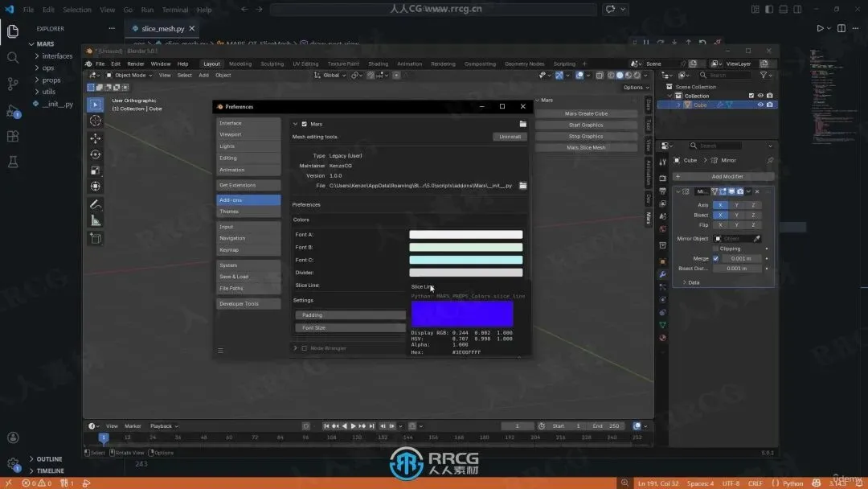Click Stop Graphics button
868x489 pixels.
(x=586, y=136)
